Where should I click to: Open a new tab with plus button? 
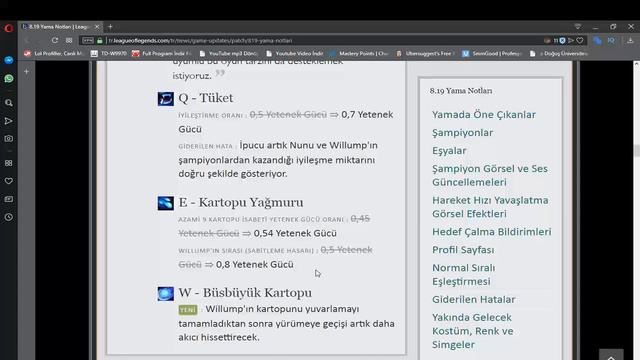[x=110, y=27]
